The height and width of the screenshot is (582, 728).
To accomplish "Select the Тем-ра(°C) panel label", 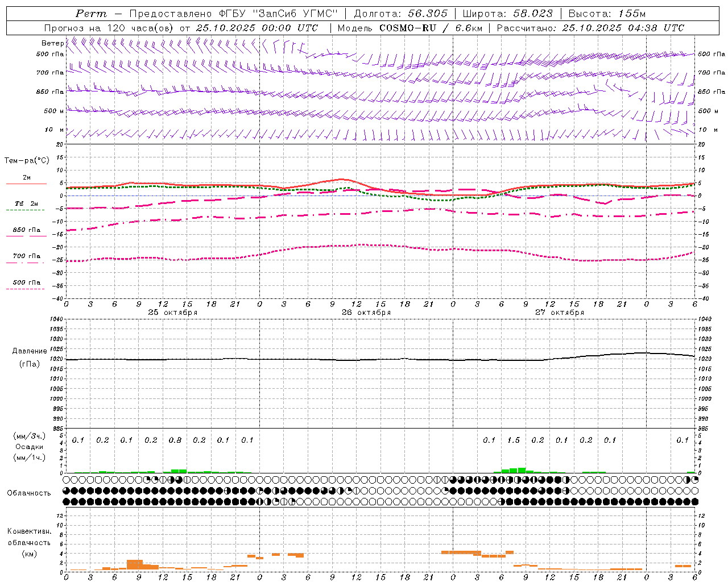I will 27,161.
